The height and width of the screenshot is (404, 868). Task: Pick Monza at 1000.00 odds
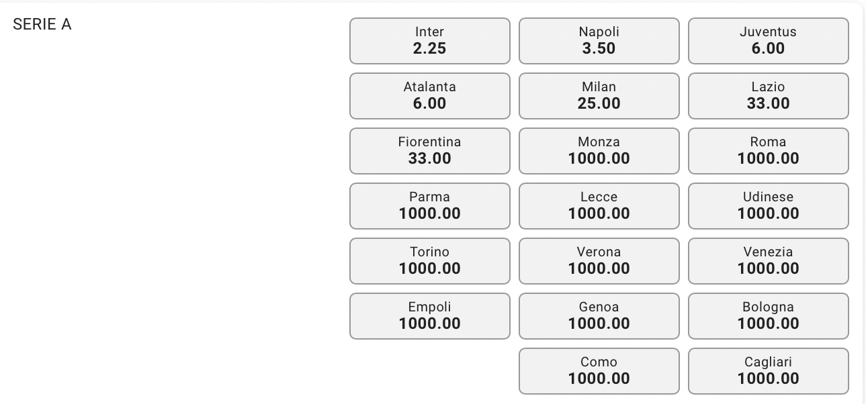(599, 151)
